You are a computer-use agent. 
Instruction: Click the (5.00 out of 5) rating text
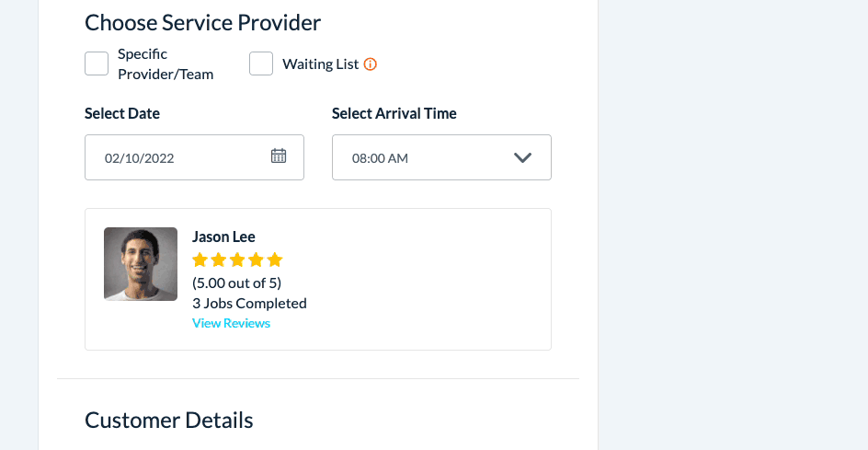click(236, 283)
